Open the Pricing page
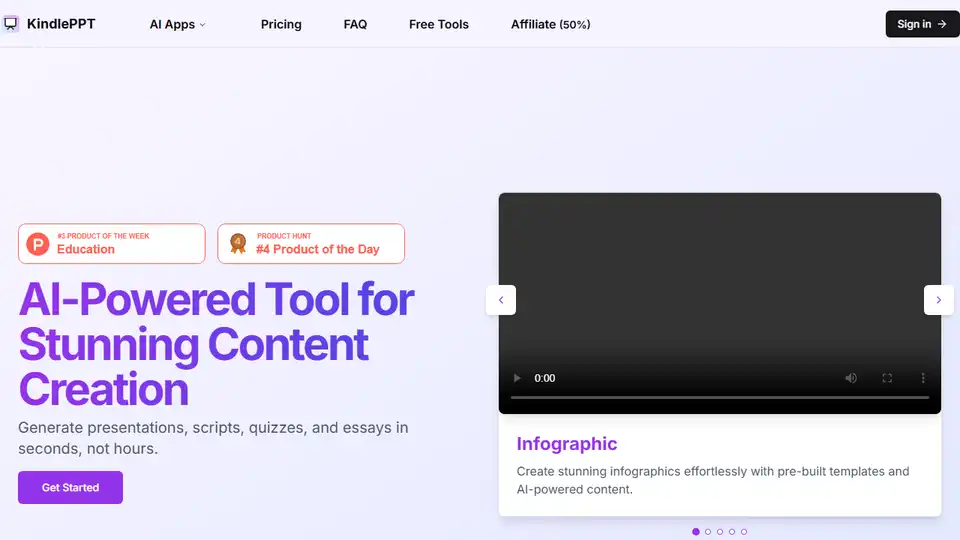The image size is (960, 540). pyautogui.click(x=281, y=24)
